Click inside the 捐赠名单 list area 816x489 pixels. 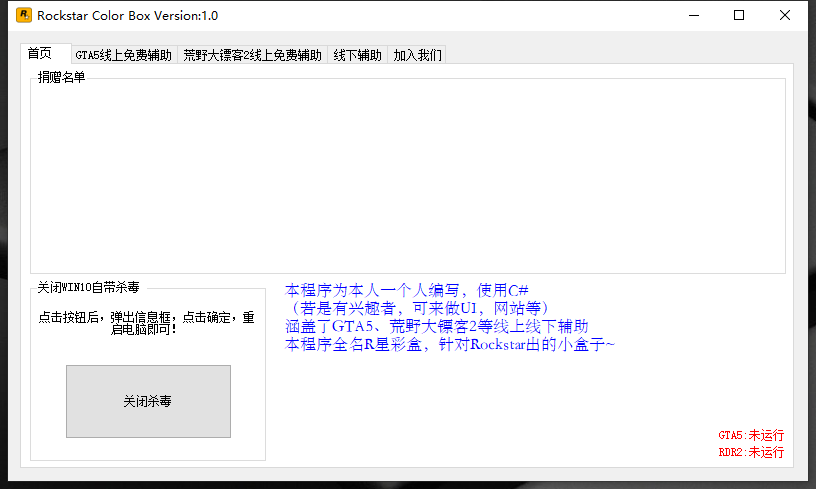408,177
